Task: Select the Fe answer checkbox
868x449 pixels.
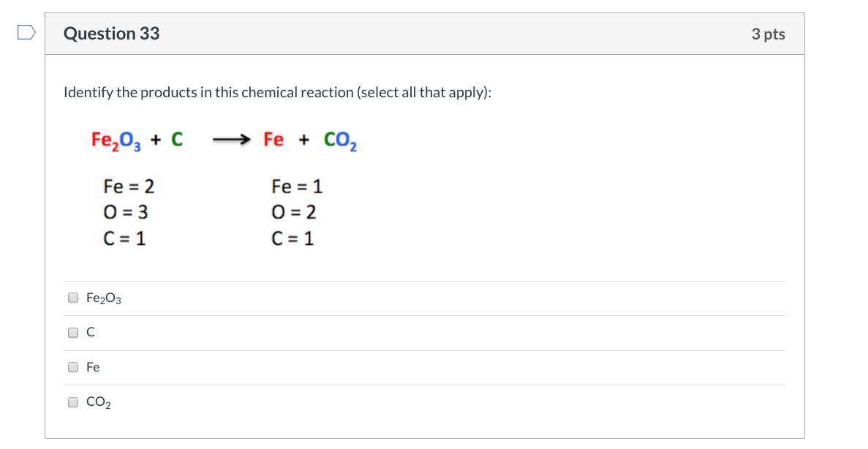Action: [73, 367]
